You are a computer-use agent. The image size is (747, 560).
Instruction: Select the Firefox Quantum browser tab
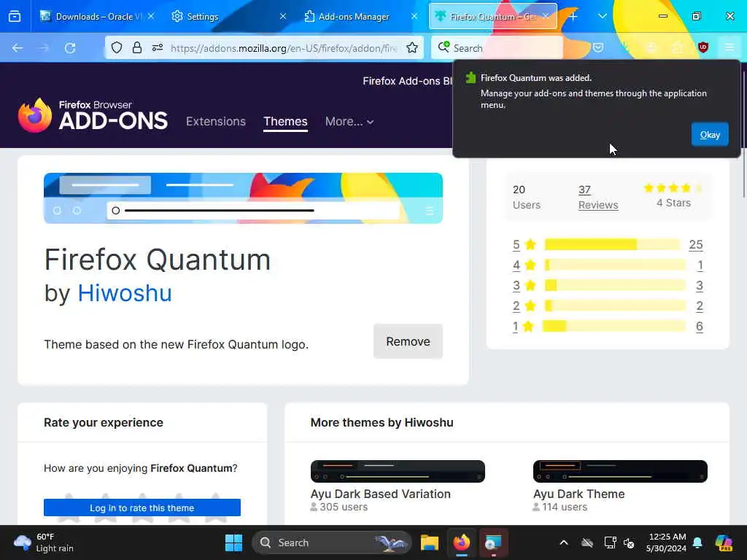(x=492, y=16)
